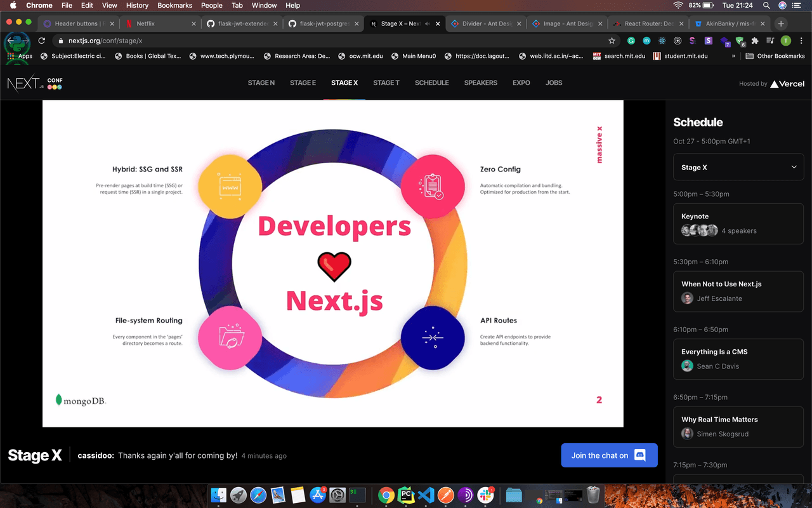Open Slack from the Dock
Screen dimensions: 812x508
[x=486, y=495]
